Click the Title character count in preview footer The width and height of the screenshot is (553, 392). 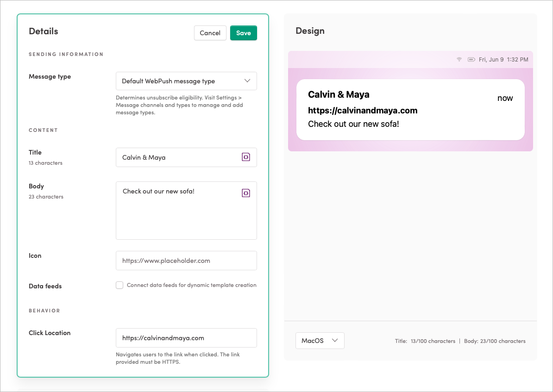[425, 341]
